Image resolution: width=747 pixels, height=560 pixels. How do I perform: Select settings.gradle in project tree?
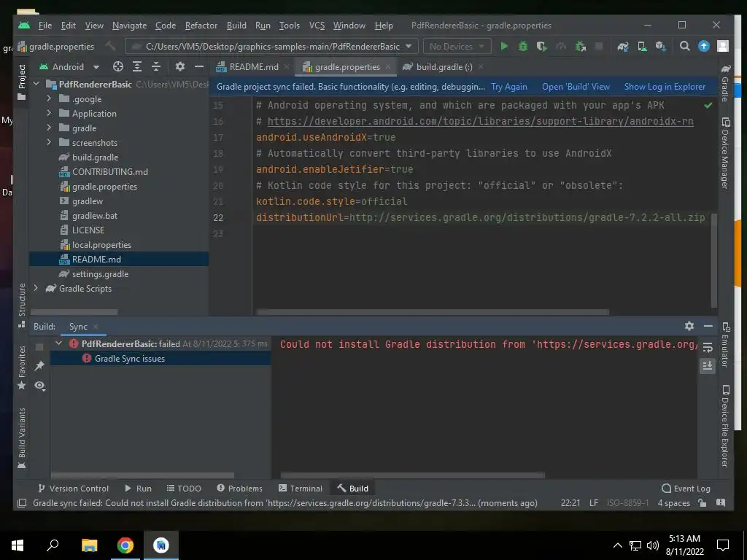pyautogui.click(x=100, y=274)
